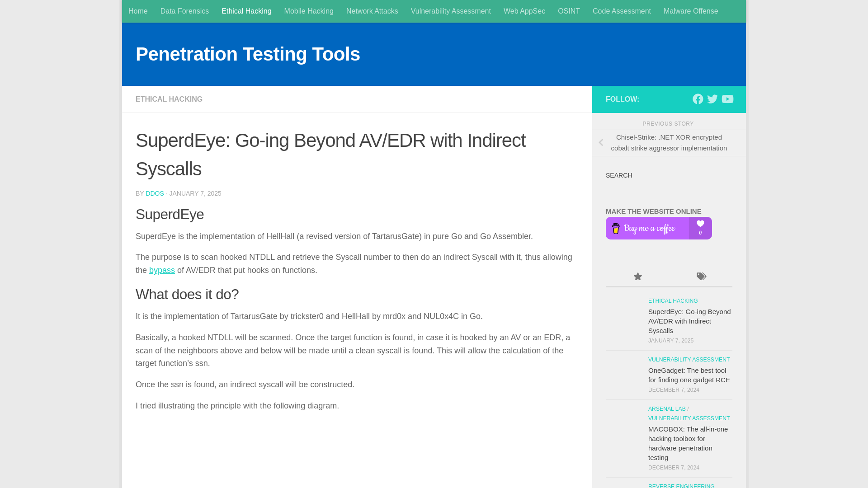Expand the Network Attacks navigation item
This screenshot has height=488, width=868.
[372, 11]
